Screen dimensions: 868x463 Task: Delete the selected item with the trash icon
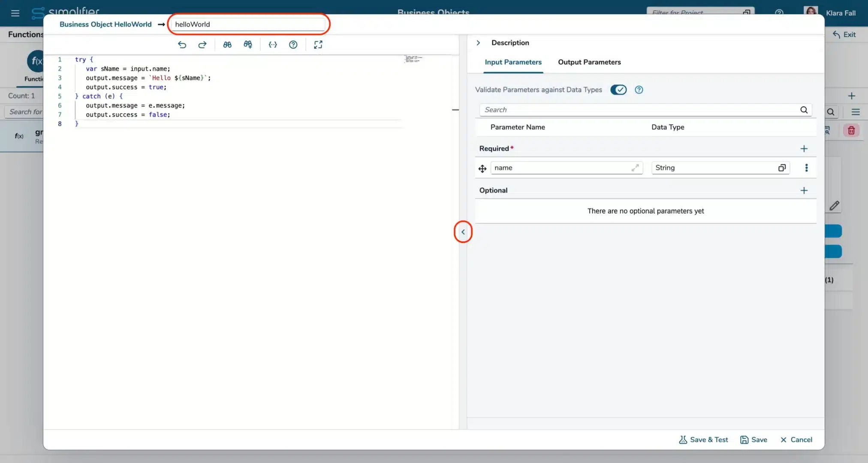coord(851,130)
